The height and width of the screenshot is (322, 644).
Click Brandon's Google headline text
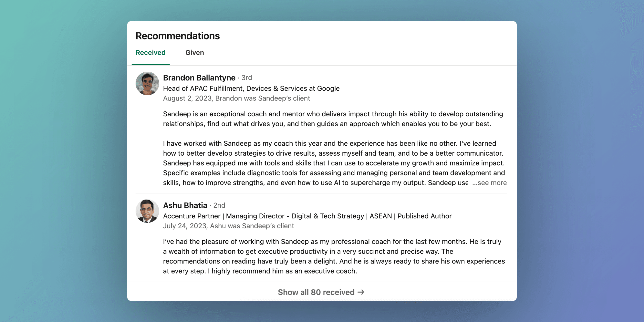pos(251,88)
